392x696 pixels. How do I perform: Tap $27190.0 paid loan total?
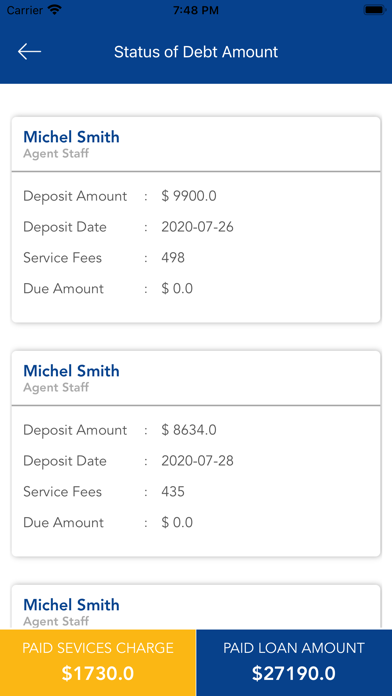point(294,674)
